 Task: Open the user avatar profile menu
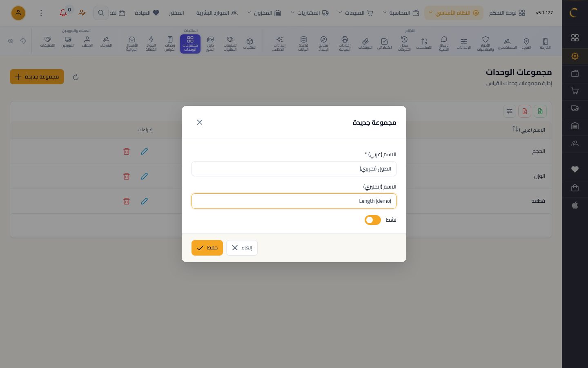pos(18,13)
